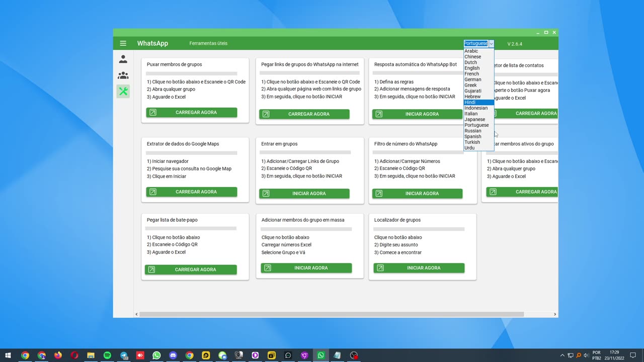Choose French from the language list
The image size is (644, 362).
coord(478,74)
